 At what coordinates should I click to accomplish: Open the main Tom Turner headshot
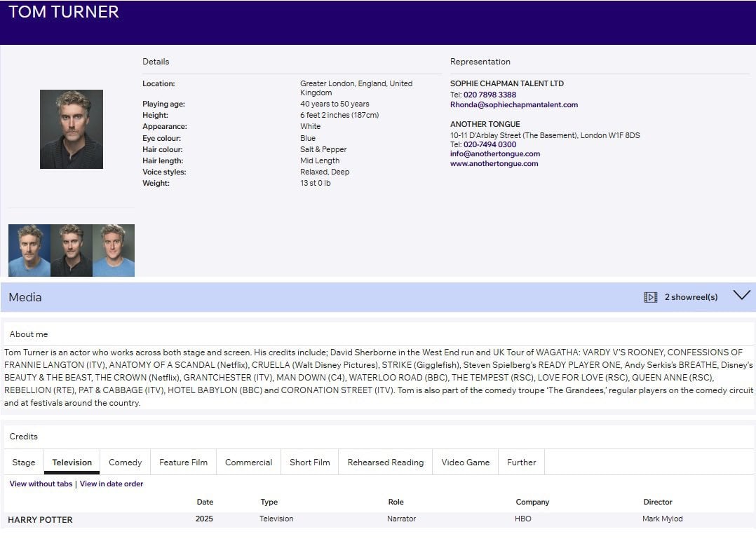coord(72,129)
